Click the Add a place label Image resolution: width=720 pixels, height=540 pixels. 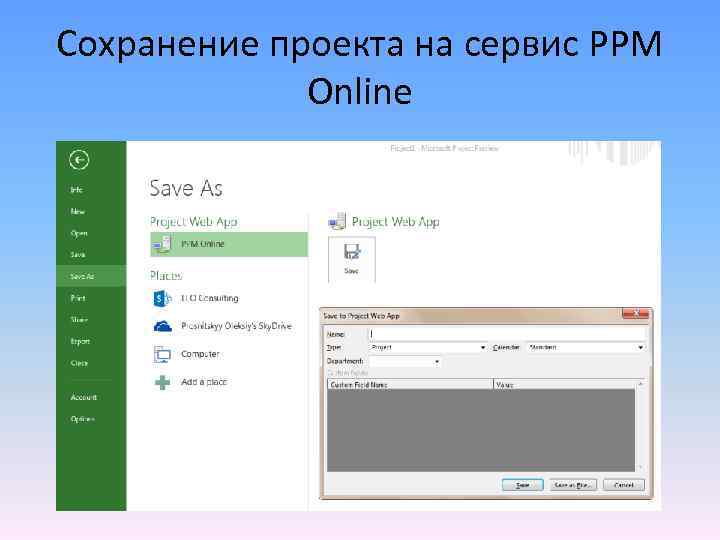[204, 382]
